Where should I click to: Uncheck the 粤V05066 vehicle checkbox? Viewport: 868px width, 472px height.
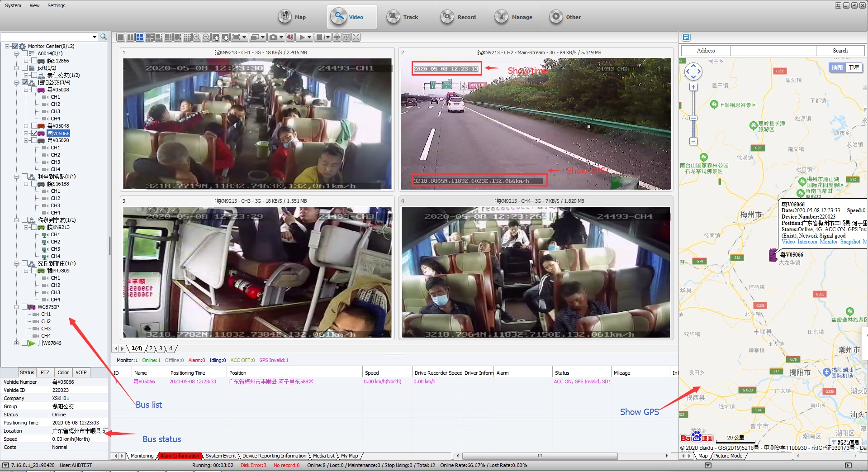(x=34, y=133)
